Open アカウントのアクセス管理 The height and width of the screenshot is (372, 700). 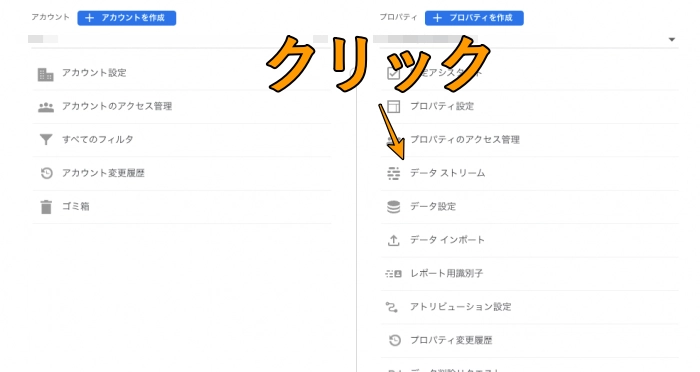(117, 106)
